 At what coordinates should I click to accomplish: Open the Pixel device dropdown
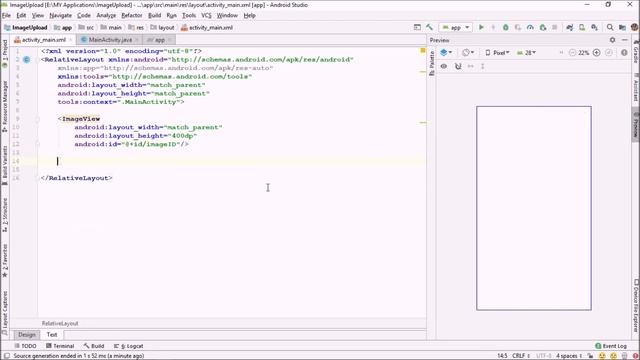[x=497, y=53]
